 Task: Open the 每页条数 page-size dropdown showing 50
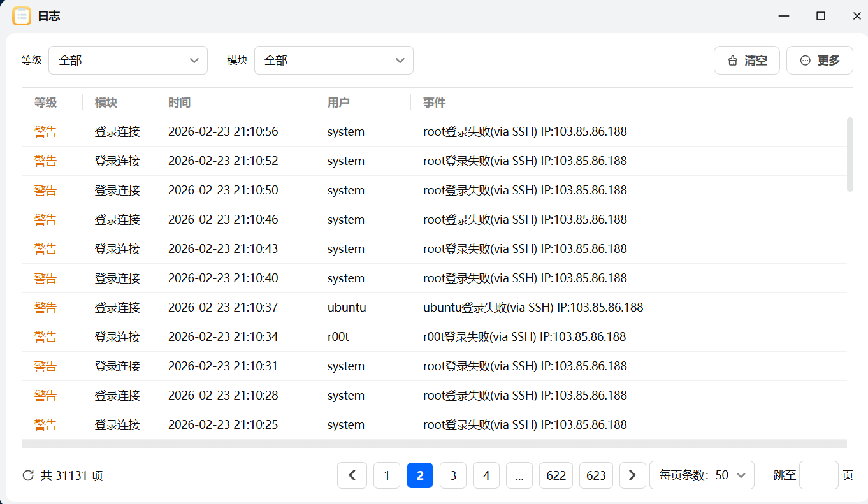coord(702,475)
